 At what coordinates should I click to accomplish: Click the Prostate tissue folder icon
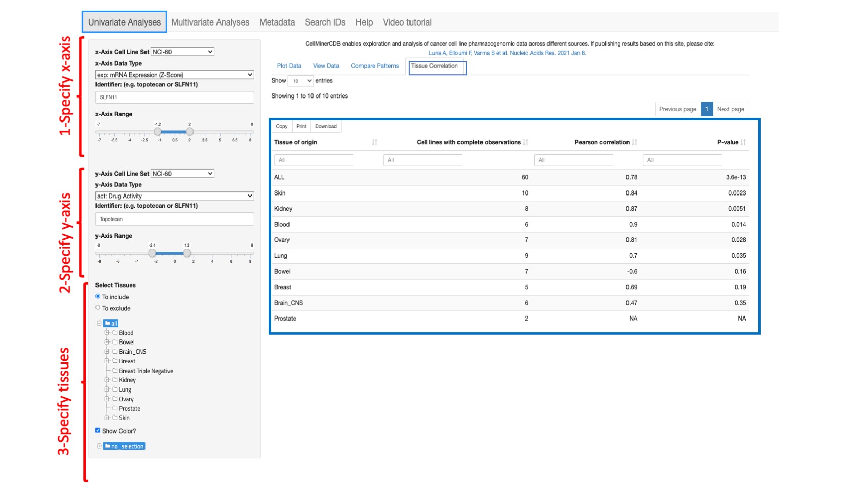click(115, 408)
